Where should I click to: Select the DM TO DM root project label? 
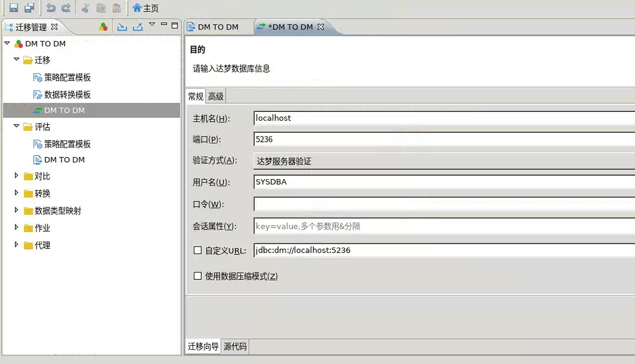[45, 44]
